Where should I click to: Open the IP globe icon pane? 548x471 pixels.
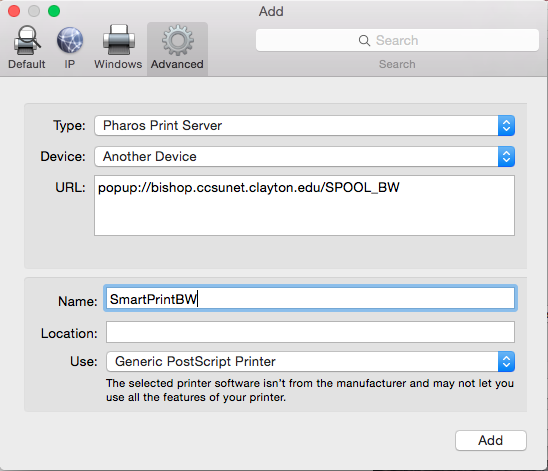[x=70, y=40]
